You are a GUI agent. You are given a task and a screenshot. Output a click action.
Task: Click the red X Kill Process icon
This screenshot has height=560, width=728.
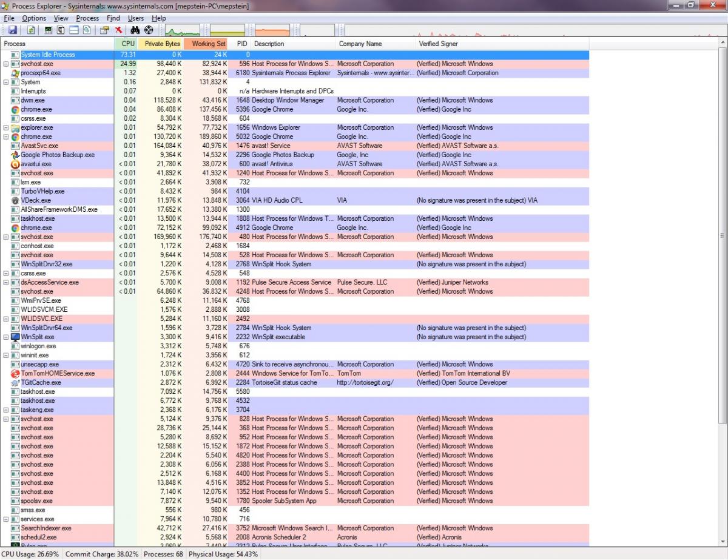[x=118, y=30]
